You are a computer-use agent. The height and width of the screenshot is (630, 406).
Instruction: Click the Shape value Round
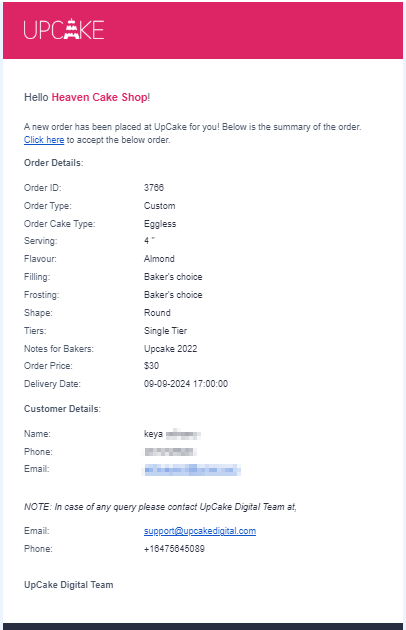tap(157, 313)
